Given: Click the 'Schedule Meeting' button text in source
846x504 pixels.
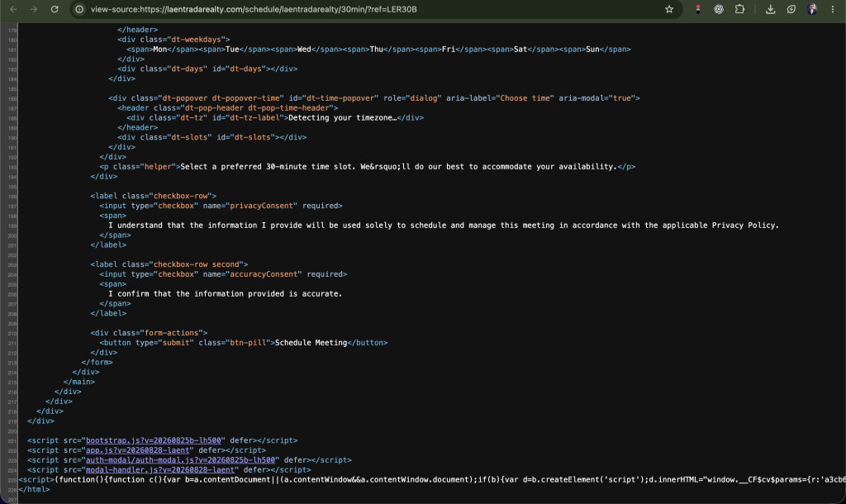Looking at the screenshot, I should coord(311,343).
